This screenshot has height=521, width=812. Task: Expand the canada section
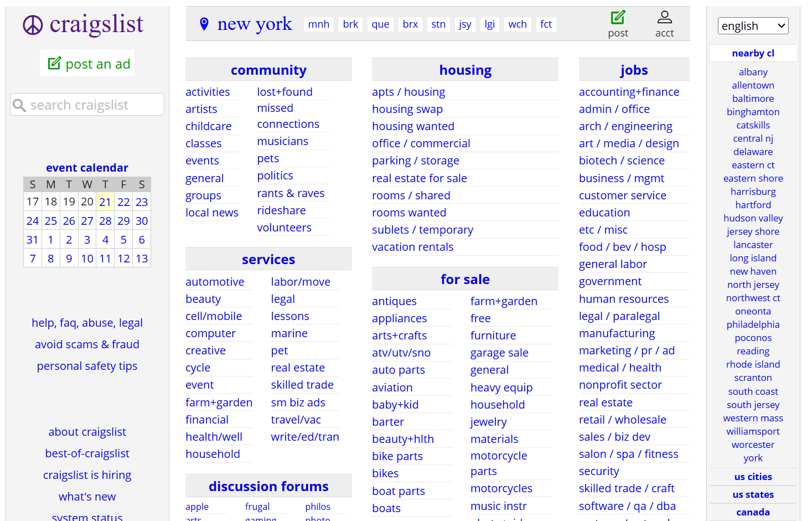point(753,512)
